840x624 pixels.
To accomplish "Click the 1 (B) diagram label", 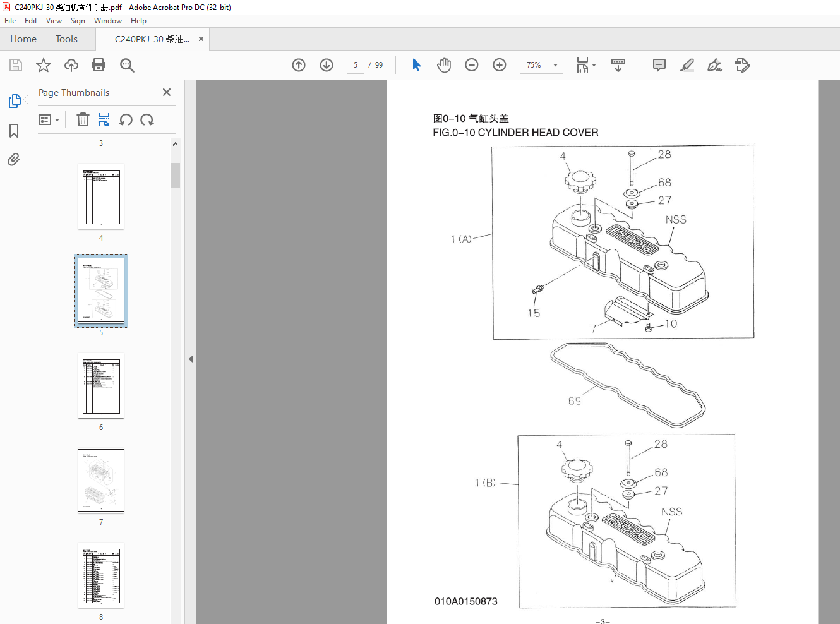I will pos(485,483).
